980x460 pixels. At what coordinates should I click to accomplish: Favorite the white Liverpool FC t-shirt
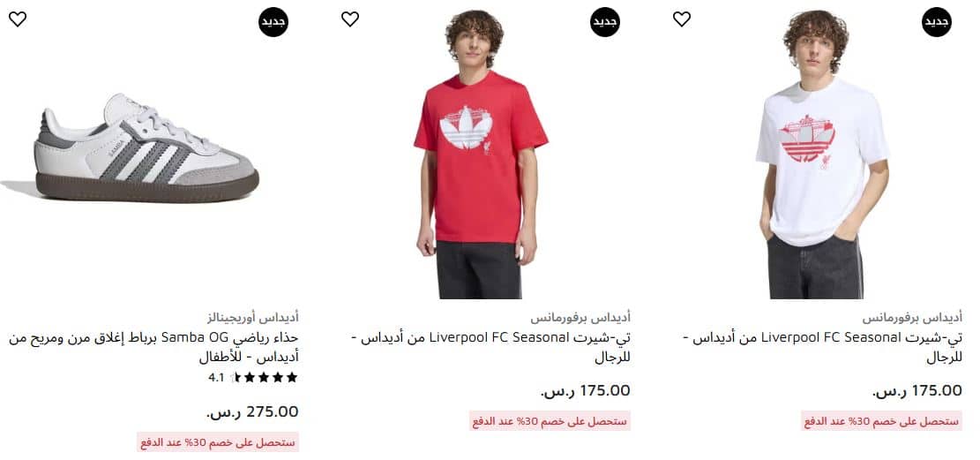click(x=682, y=19)
